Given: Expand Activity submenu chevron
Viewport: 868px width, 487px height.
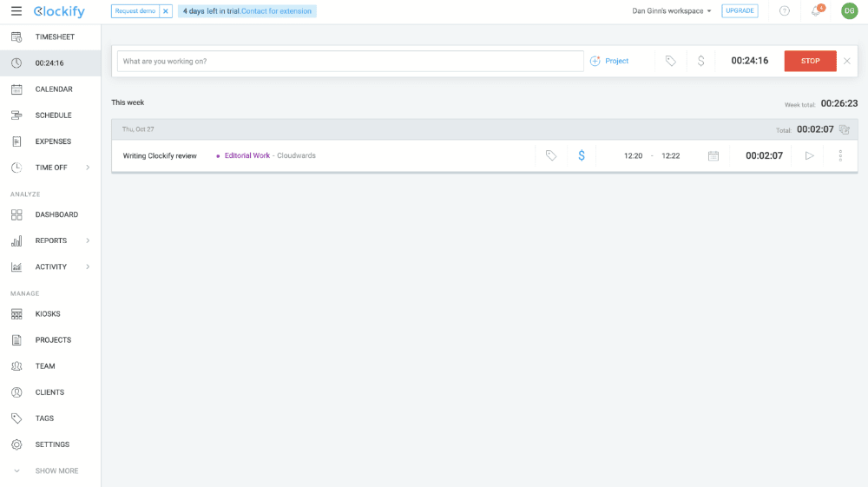Looking at the screenshot, I should (x=88, y=267).
